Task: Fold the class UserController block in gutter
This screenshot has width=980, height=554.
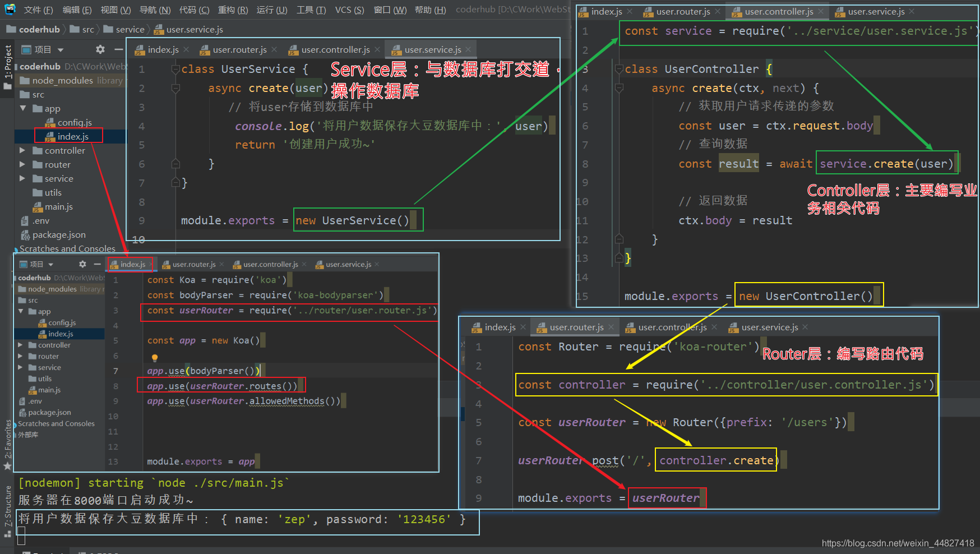Action: (x=619, y=69)
